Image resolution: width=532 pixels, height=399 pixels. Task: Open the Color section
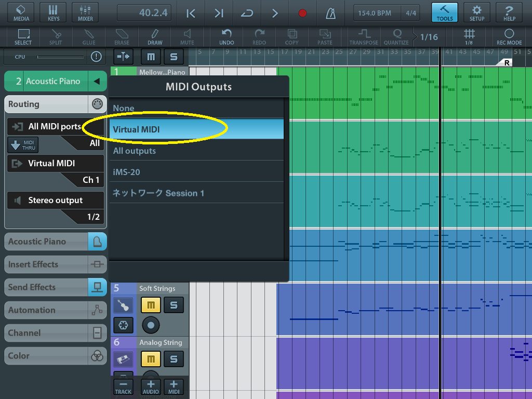pyautogui.click(x=55, y=356)
